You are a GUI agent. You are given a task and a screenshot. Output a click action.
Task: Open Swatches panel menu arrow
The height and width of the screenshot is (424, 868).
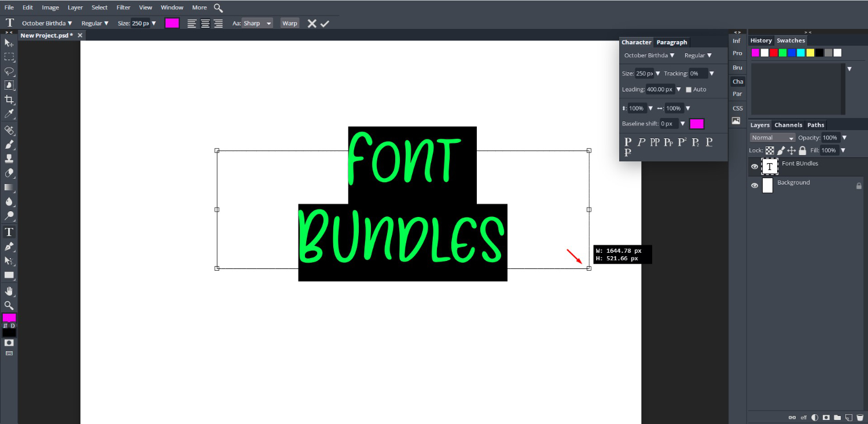point(849,69)
